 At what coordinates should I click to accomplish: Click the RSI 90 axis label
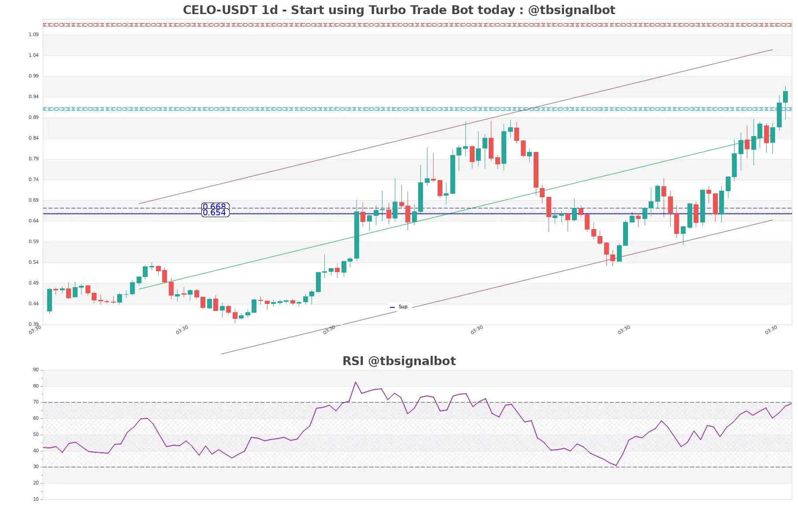(x=36, y=369)
